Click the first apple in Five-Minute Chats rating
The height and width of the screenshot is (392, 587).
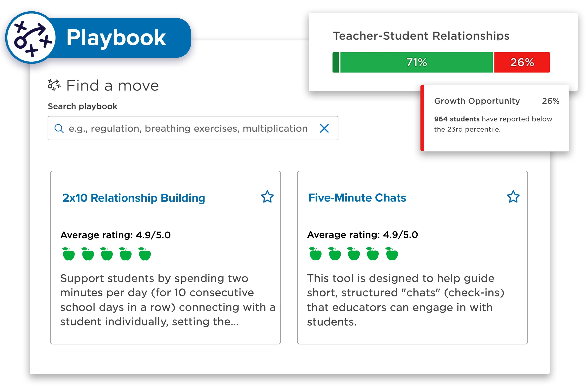coord(315,254)
